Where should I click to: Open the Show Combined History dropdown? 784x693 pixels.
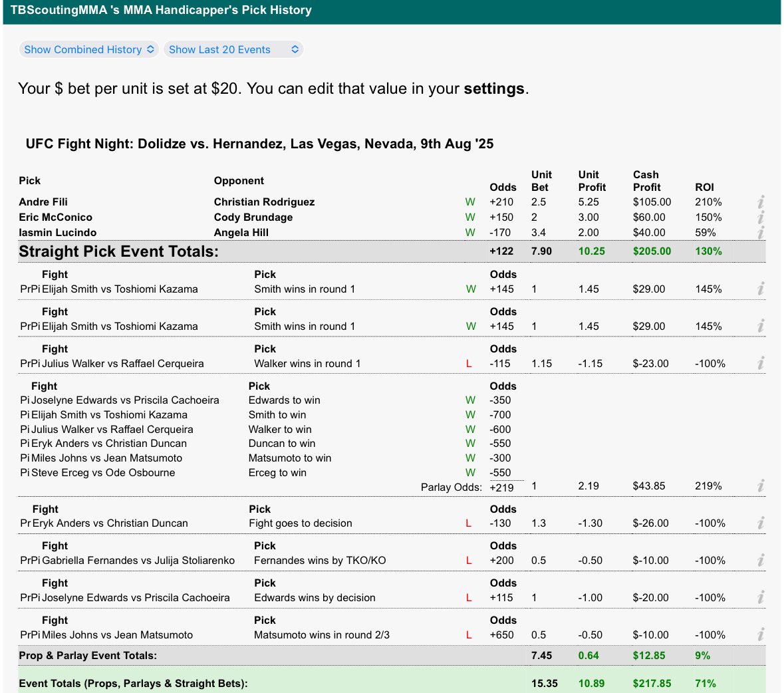point(89,49)
